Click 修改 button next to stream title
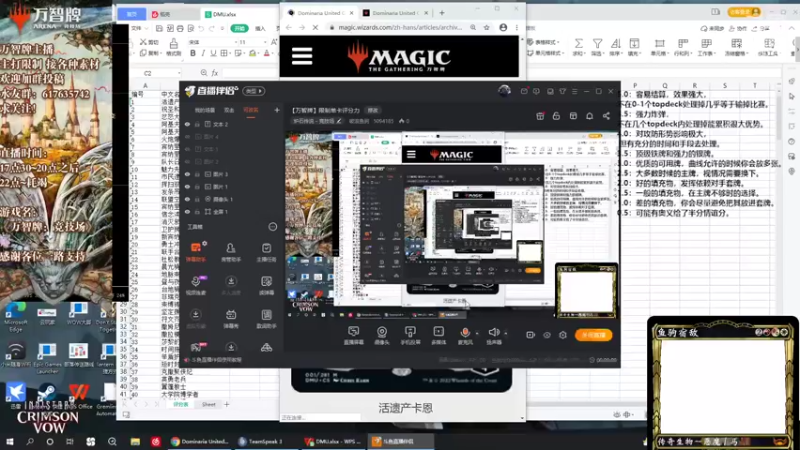 pos(373,110)
